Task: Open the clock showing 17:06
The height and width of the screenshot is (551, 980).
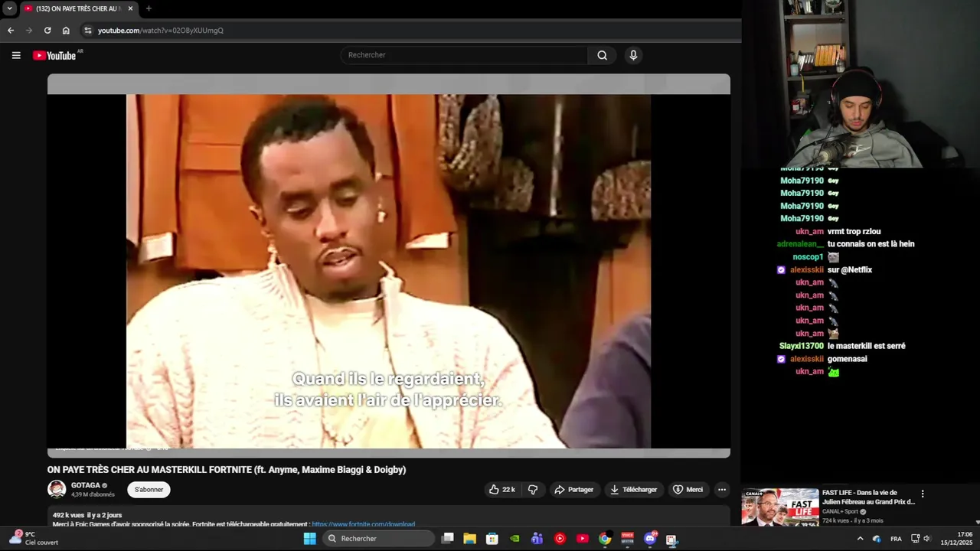Action: (956, 539)
